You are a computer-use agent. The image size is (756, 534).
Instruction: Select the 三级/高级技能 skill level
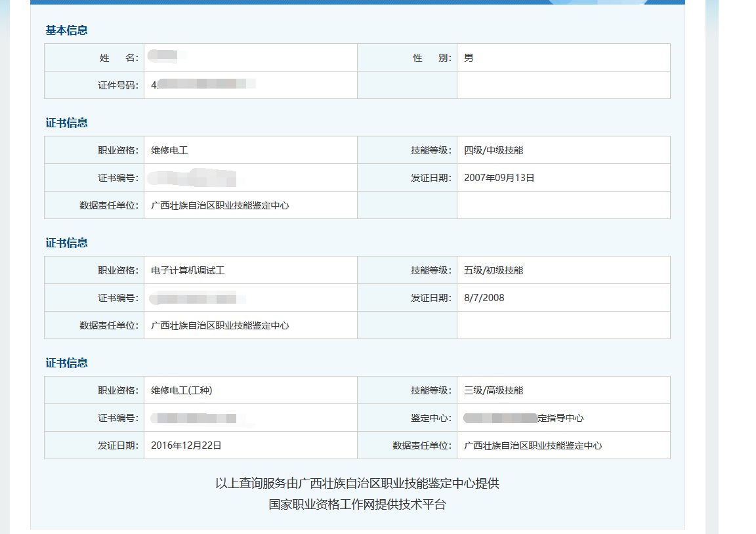pyautogui.click(x=493, y=390)
